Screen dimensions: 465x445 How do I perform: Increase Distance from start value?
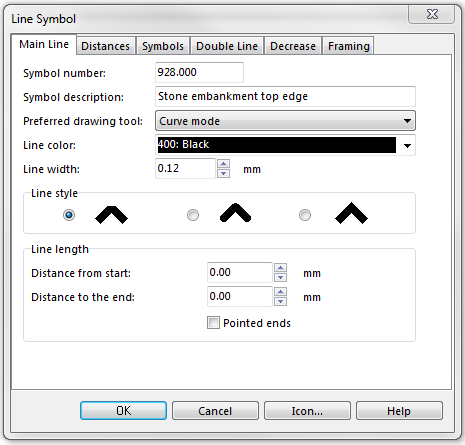(x=281, y=268)
